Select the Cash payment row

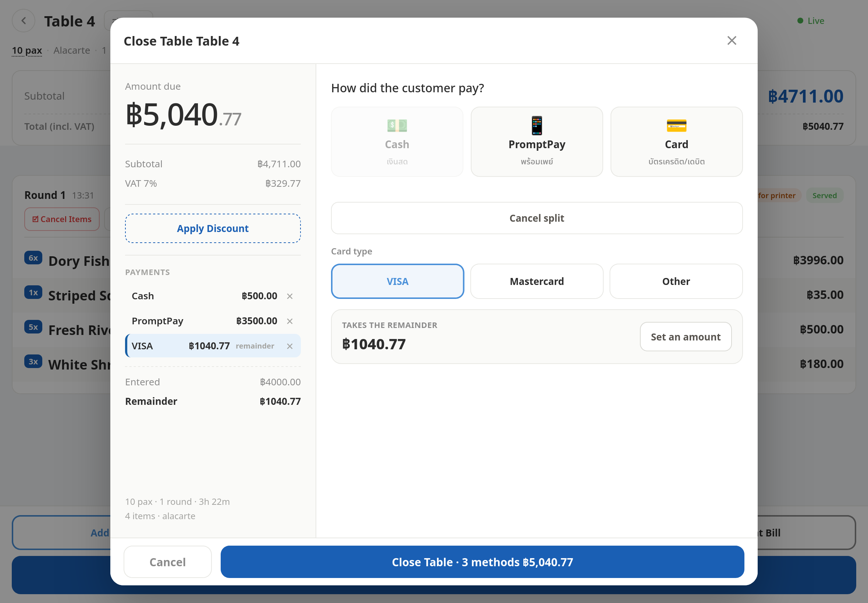(x=213, y=296)
